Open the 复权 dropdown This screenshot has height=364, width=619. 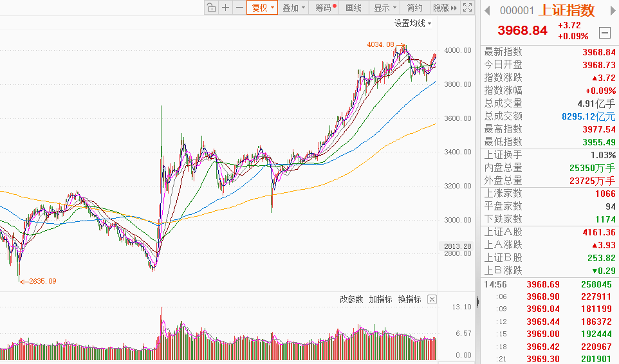click(263, 8)
